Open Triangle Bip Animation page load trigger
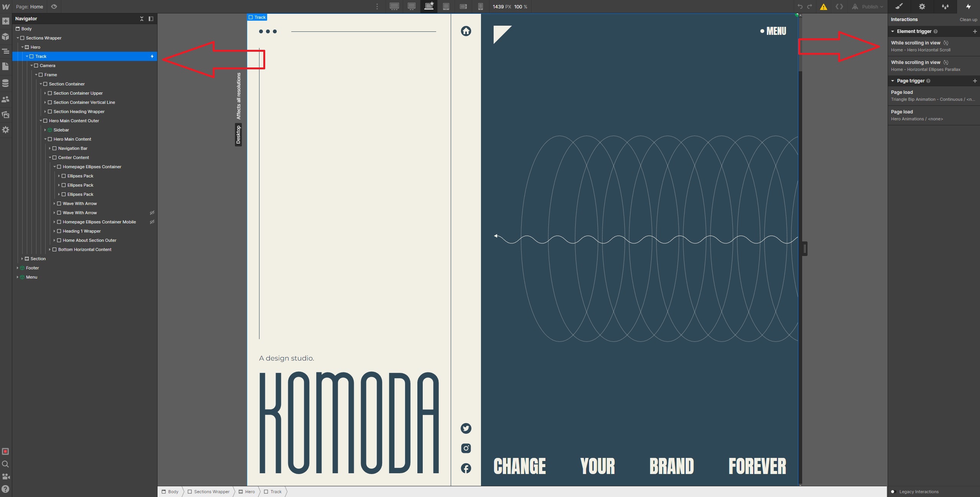Image resolution: width=980 pixels, height=497 pixels. click(x=934, y=96)
